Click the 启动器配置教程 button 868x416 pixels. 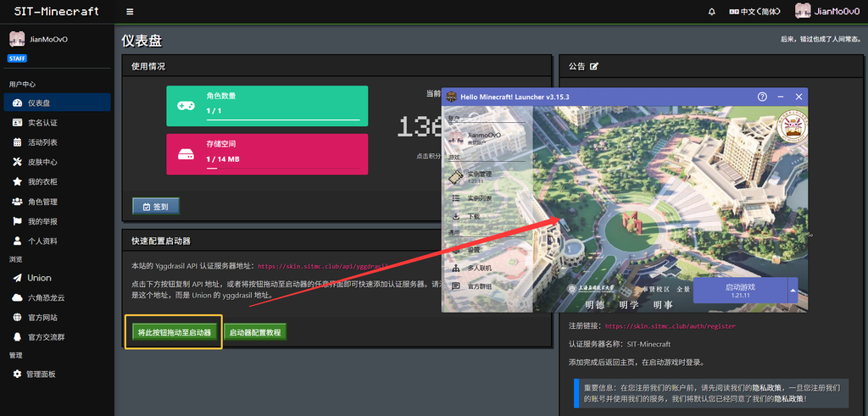click(255, 332)
